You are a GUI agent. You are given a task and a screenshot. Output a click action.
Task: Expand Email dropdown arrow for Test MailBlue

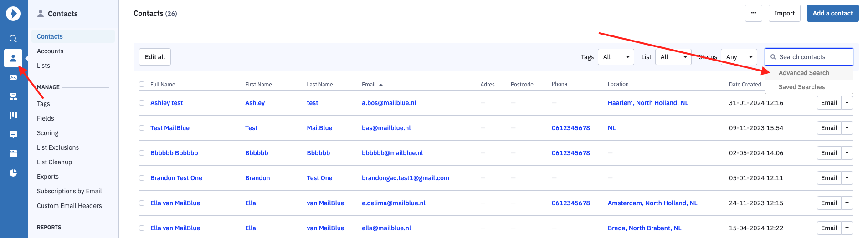coord(847,128)
